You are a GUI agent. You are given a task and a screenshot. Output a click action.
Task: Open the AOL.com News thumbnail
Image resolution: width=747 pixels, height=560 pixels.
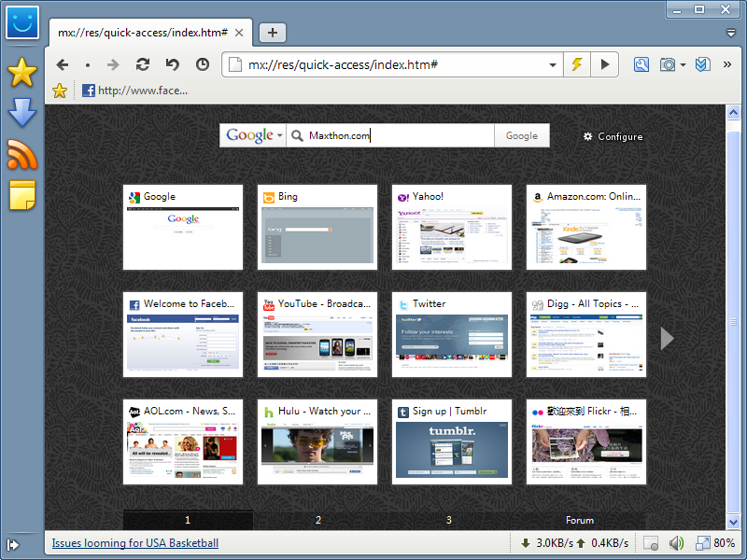(183, 441)
